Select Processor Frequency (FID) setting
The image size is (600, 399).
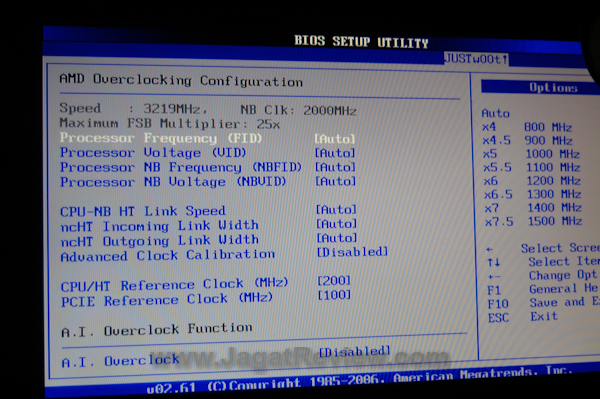pyautogui.click(x=161, y=138)
